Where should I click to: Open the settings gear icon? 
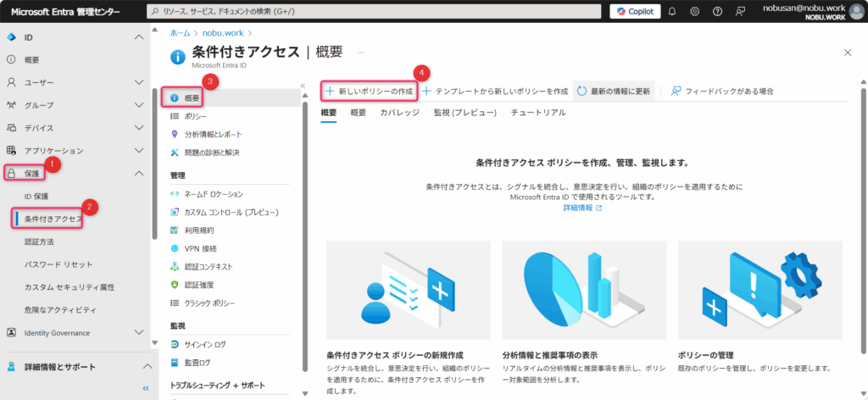click(x=695, y=11)
